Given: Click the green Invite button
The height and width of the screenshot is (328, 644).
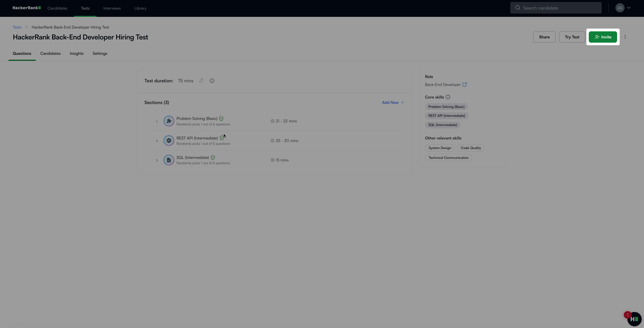Looking at the screenshot, I should tap(603, 37).
